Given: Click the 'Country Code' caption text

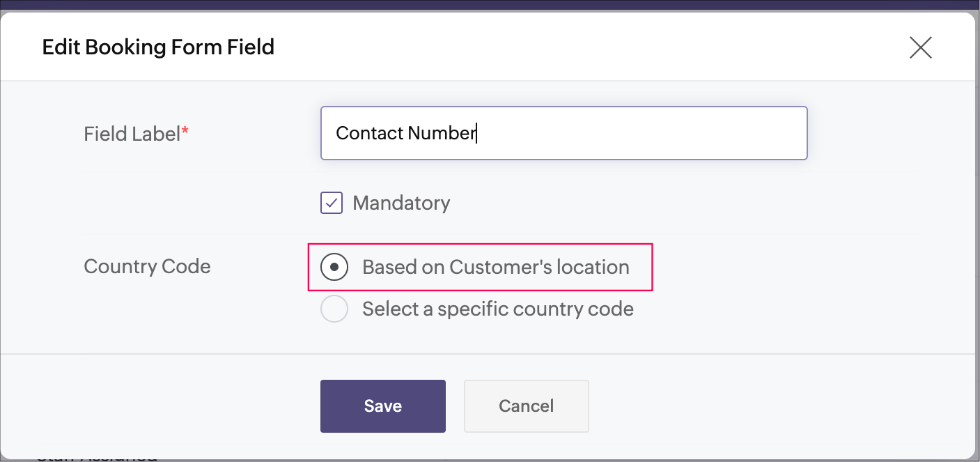Looking at the screenshot, I should coord(147,267).
